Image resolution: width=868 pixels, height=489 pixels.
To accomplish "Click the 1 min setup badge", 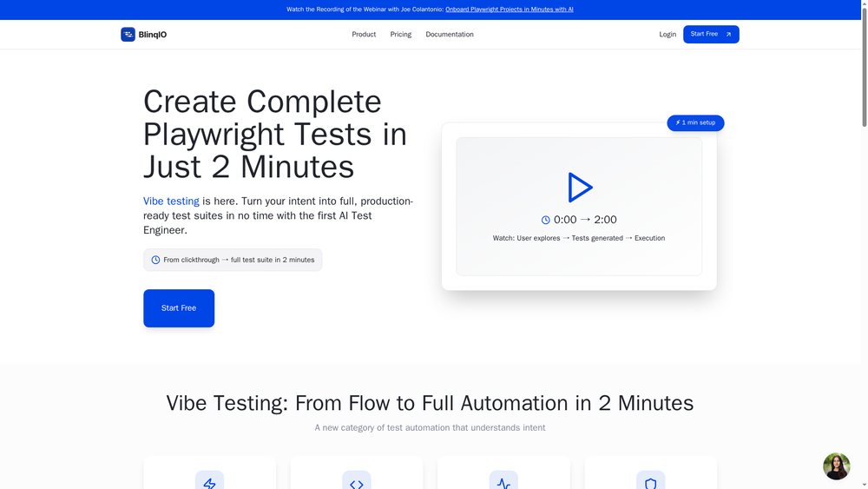I will [695, 123].
